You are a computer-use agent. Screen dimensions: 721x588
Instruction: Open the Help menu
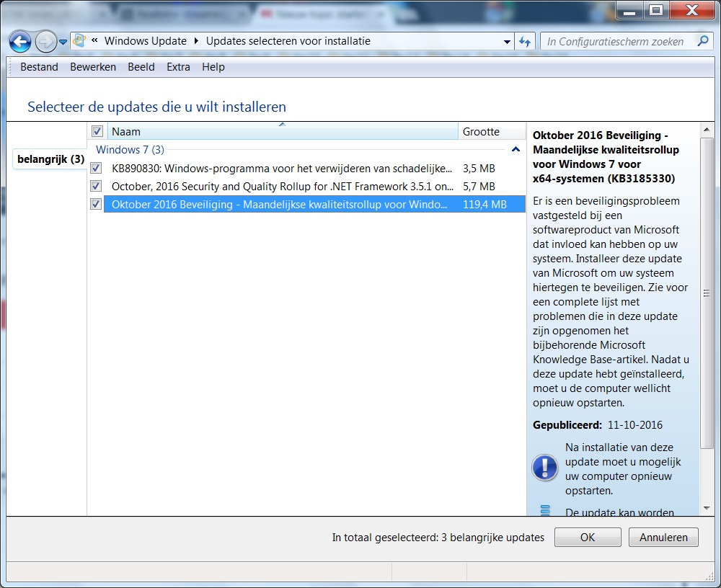pyautogui.click(x=213, y=67)
